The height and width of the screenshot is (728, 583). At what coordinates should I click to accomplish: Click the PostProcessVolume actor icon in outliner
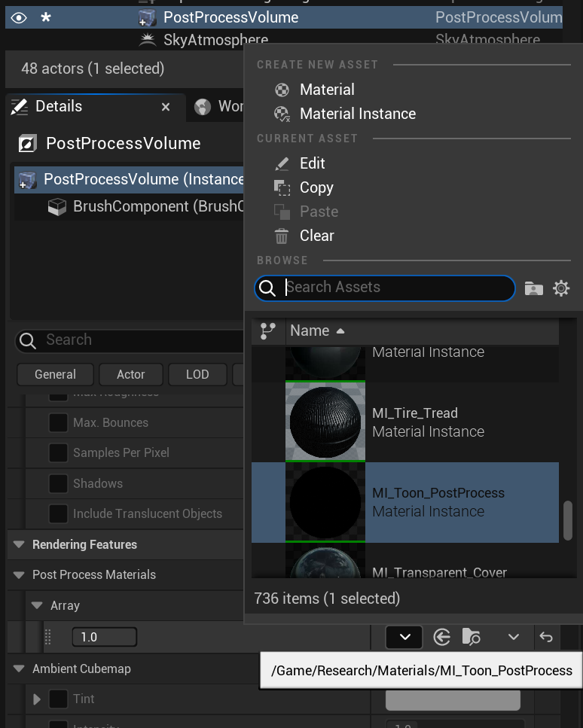tap(148, 18)
